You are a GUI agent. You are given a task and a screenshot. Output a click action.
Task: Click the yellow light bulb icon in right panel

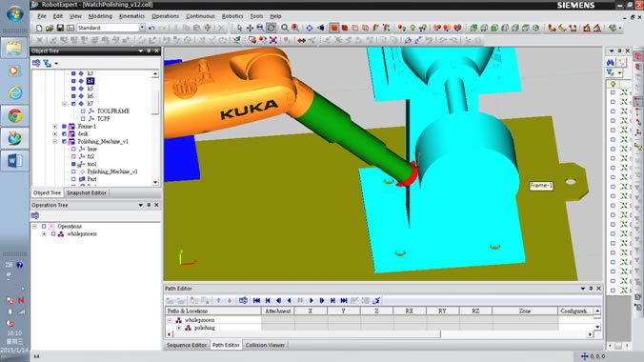(613, 84)
